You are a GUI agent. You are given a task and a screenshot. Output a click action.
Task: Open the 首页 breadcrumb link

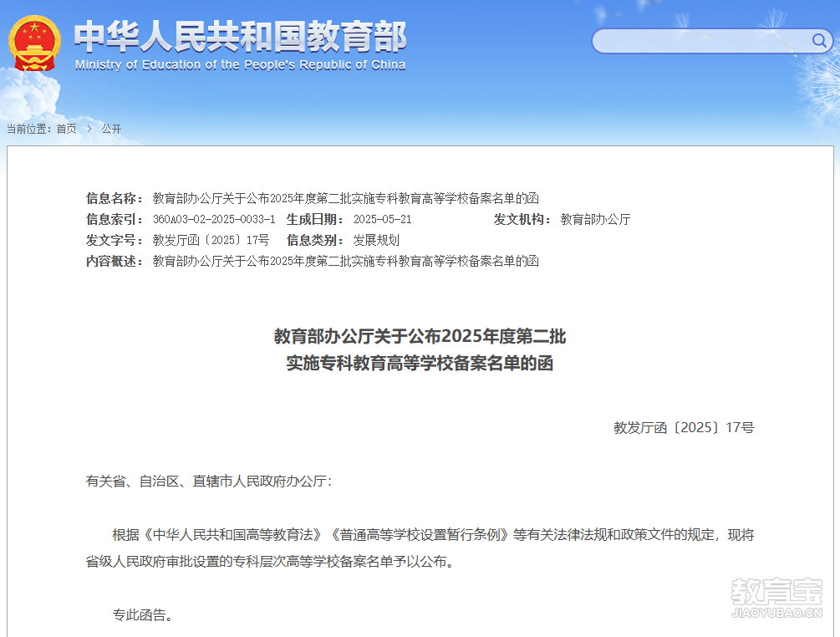coord(66,129)
